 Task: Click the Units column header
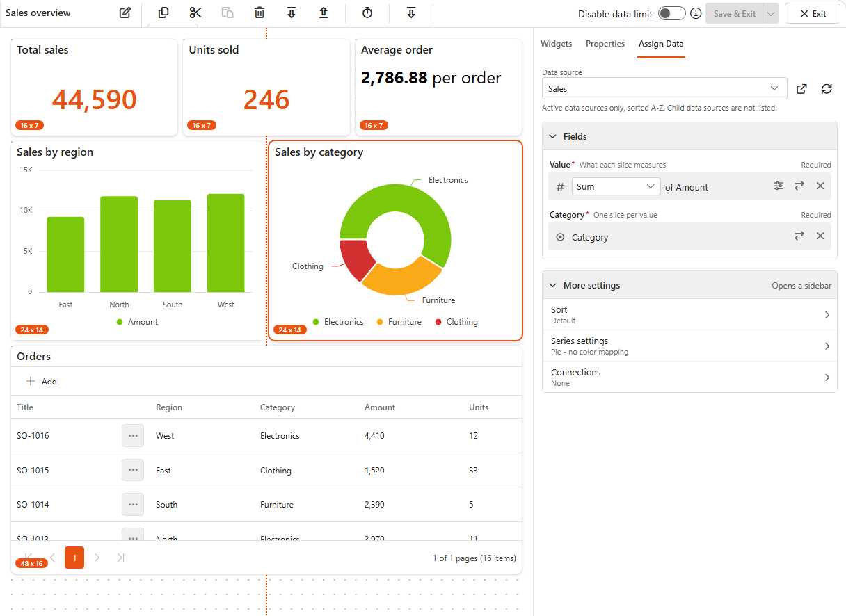point(479,407)
